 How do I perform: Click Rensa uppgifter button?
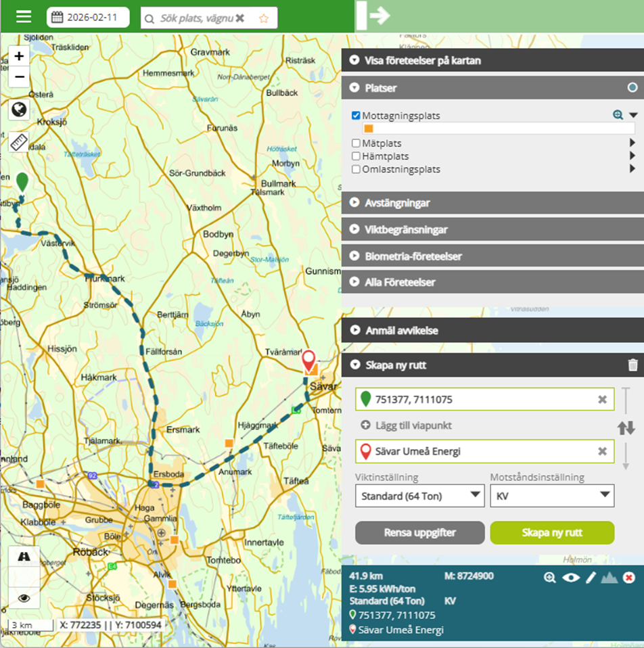419,533
